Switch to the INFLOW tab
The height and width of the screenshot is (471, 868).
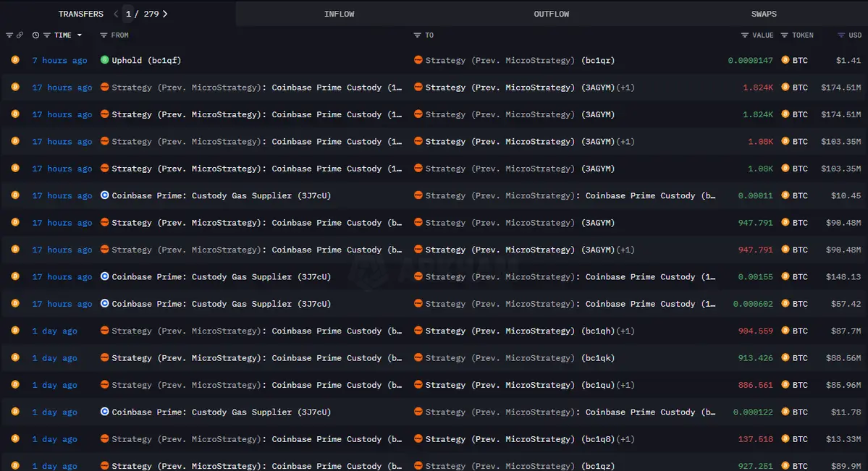coord(339,14)
